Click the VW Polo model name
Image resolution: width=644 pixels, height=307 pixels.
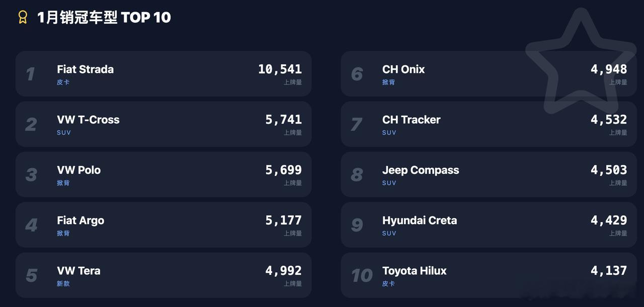78,170
